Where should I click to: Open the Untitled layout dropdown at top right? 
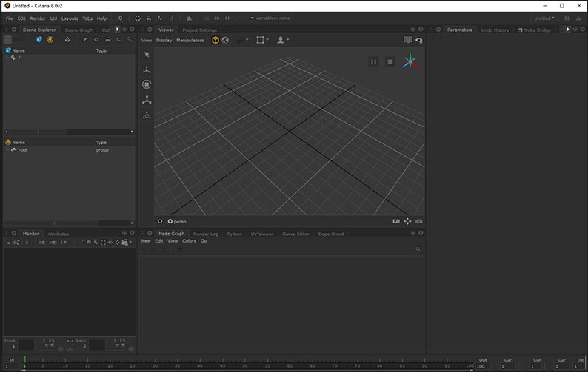(x=544, y=18)
